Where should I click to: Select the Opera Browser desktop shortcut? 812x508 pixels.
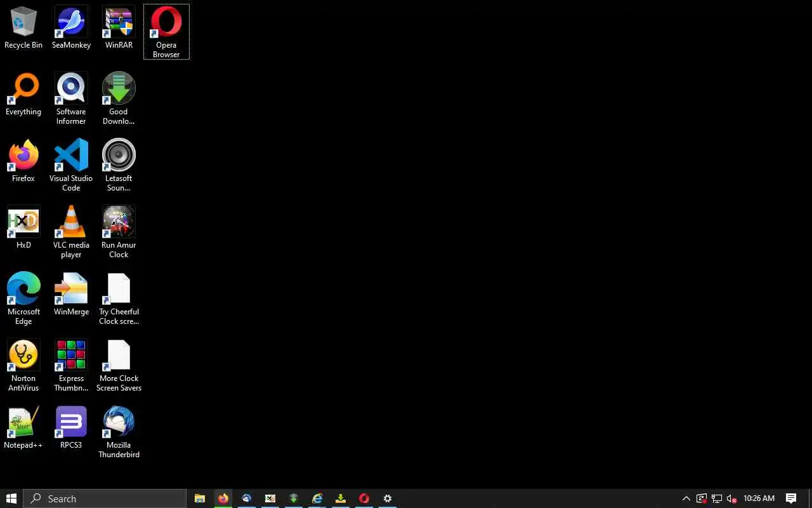pyautogui.click(x=166, y=32)
